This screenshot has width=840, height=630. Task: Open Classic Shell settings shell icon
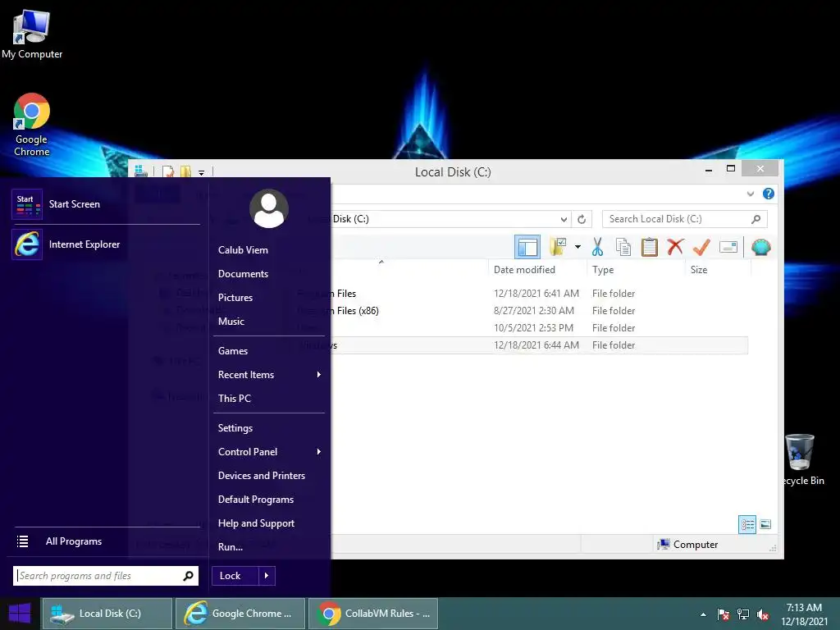click(x=760, y=247)
